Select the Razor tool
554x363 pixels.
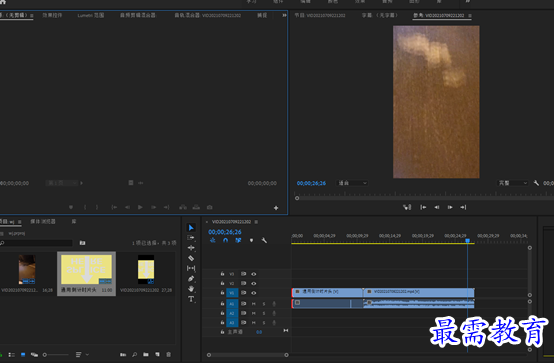click(x=191, y=258)
